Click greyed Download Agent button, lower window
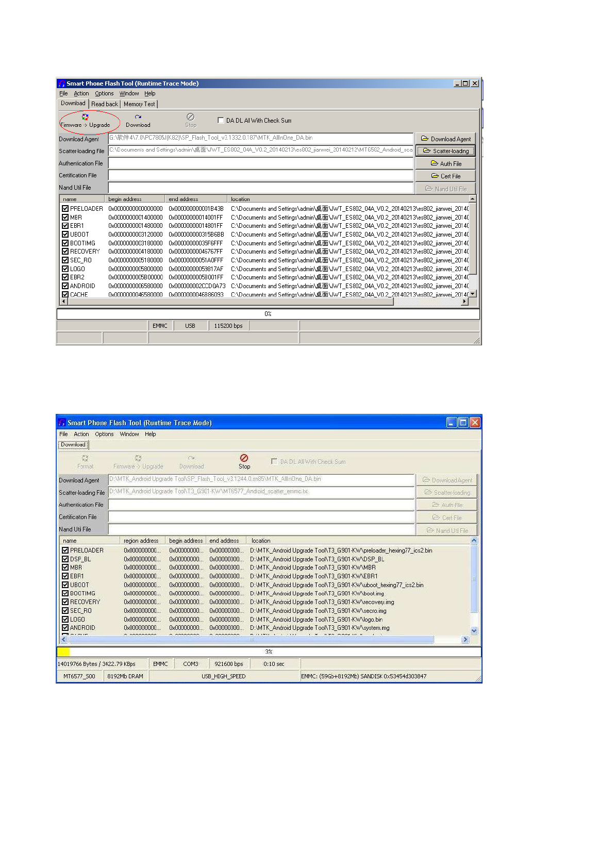The height and width of the screenshot is (868, 614). [446, 480]
